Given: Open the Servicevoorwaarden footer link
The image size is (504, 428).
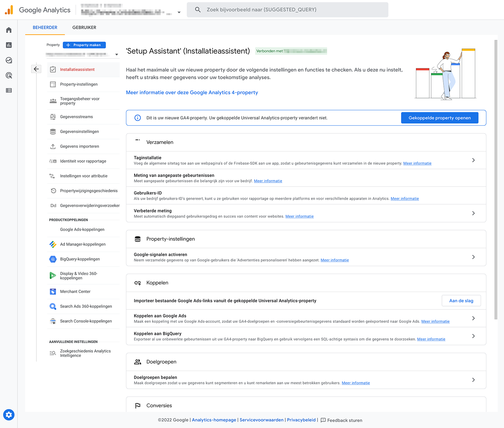Looking at the screenshot, I should pyautogui.click(x=261, y=420).
